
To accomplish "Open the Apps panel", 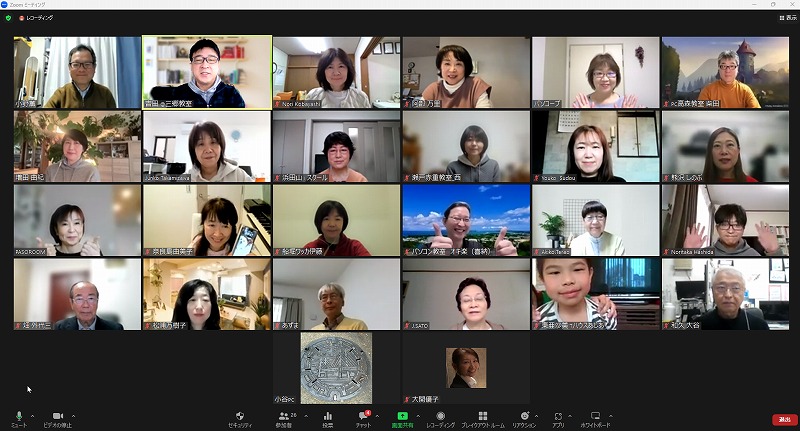I will (x=559, y=418).
